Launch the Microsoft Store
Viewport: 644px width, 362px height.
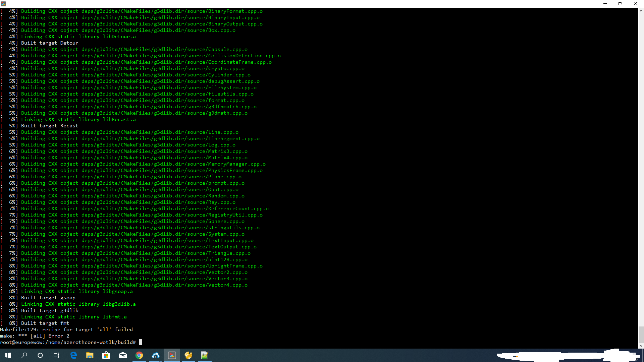tap(106, 355)
